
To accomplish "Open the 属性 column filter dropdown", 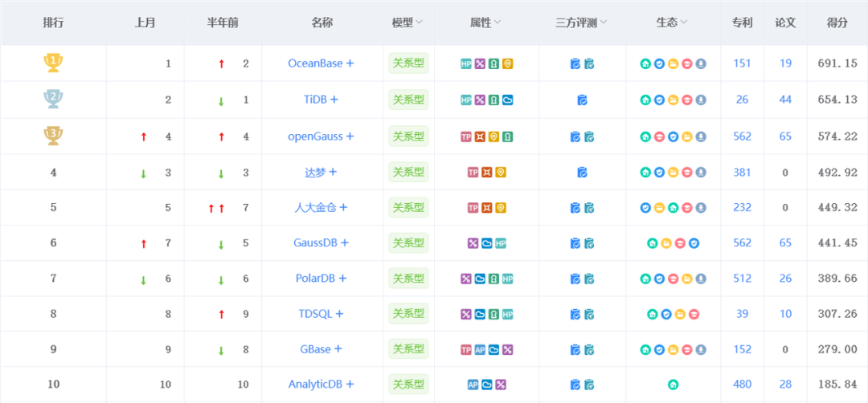I will [497, 22].
